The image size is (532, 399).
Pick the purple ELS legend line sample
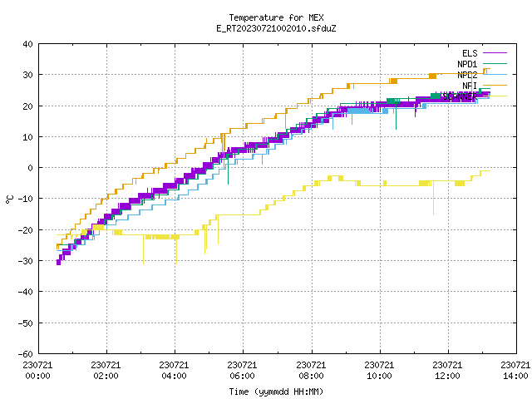tap(495, 53)
